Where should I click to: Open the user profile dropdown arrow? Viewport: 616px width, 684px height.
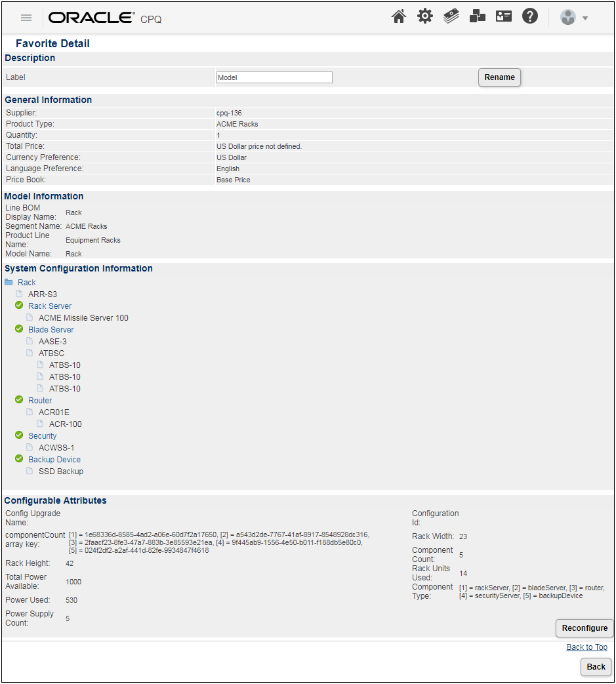coord(584,18)
